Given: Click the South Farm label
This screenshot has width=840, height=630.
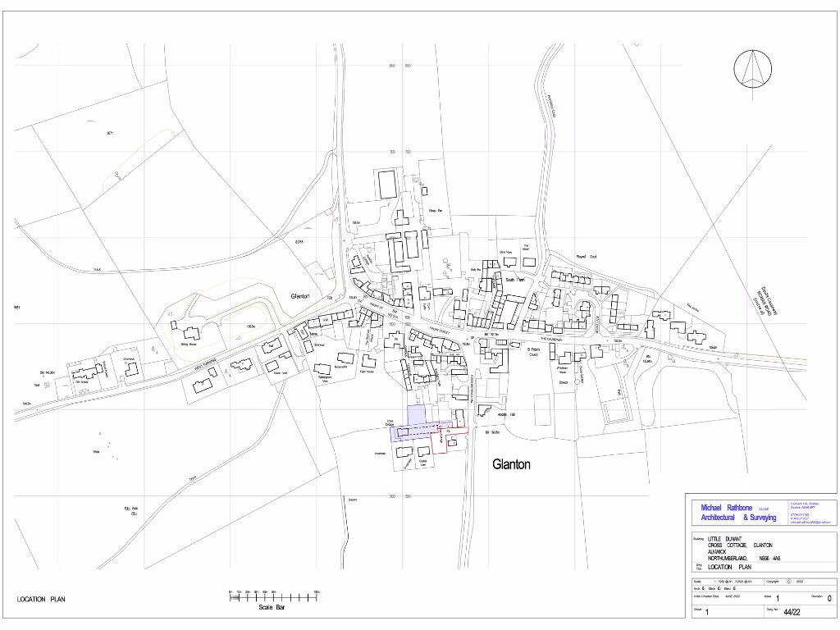Looking at the screenshot, I should (x=515, y=280).
